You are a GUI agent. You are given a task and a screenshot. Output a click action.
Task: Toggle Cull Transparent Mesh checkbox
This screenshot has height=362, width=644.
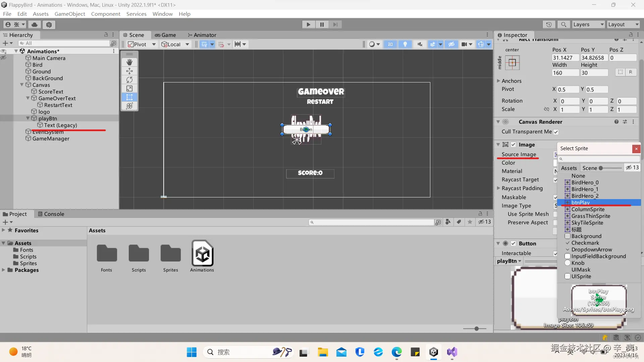pos(556,132)
